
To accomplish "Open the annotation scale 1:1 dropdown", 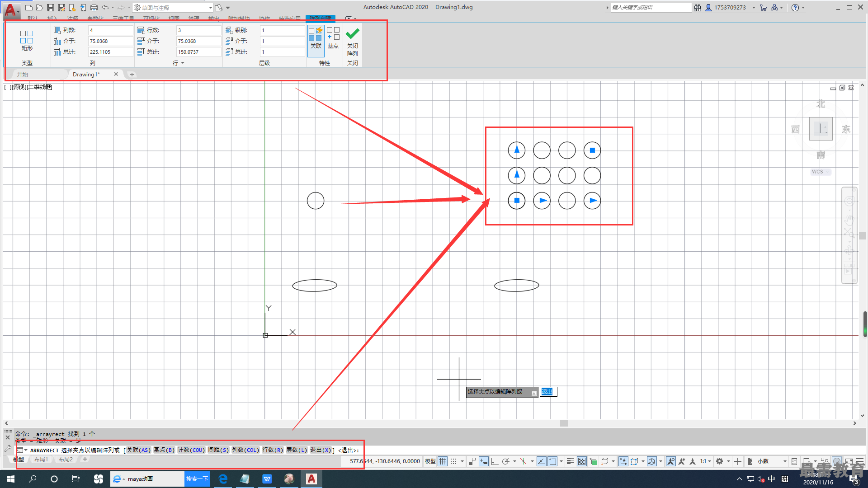I will click(706, 461).
